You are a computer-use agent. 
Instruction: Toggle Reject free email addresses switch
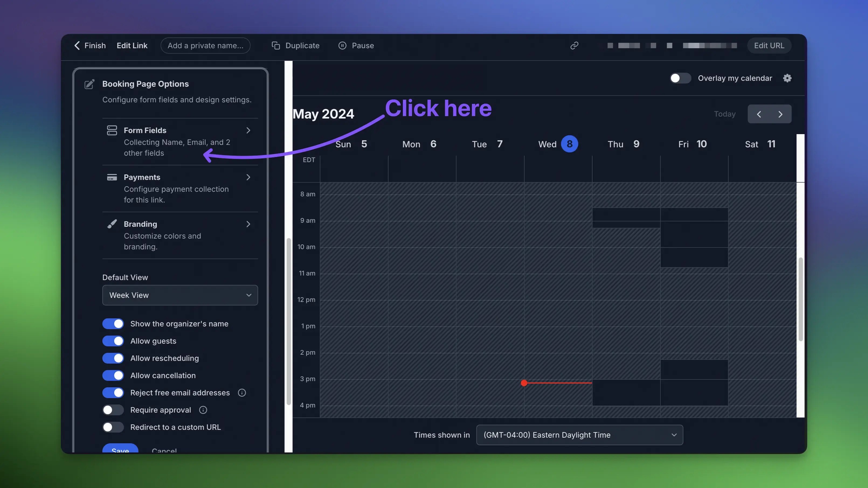click(x=113, y=392)
